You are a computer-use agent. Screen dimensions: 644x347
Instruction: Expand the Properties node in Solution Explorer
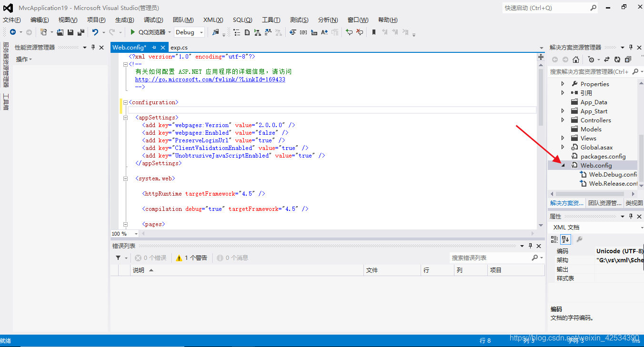(563, 84)
